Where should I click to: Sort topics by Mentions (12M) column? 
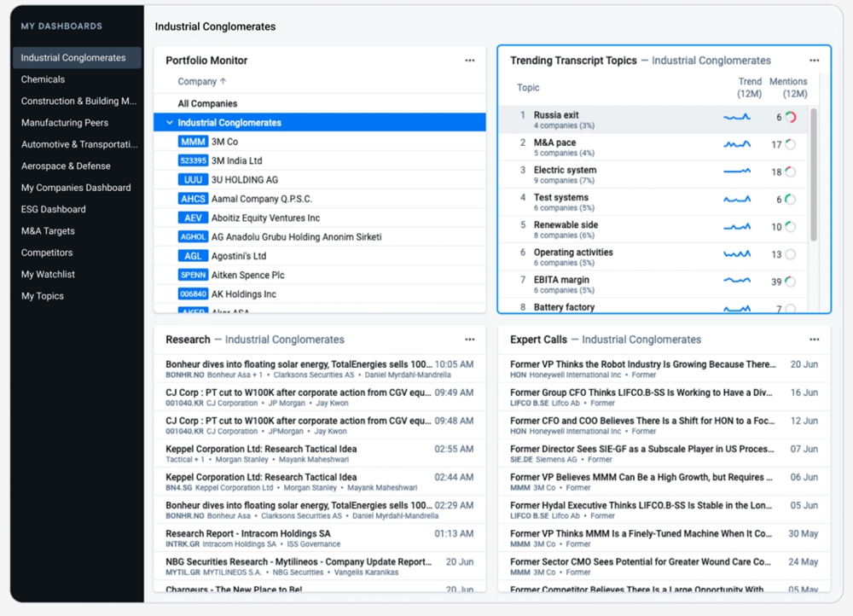click(x=788, y=88)
